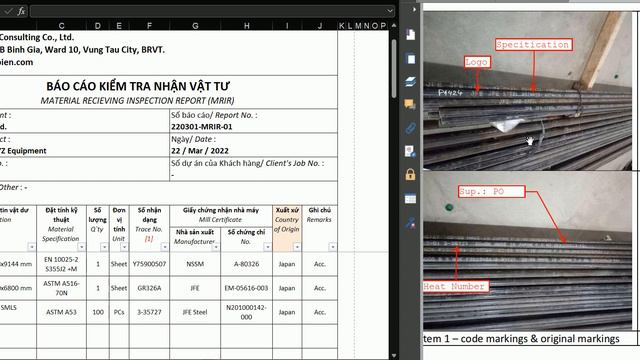Viewport: 640px width, 360px height.
Task: Open filter dropdown under 'tin vật dư' column
Action: tap(31, 247)
